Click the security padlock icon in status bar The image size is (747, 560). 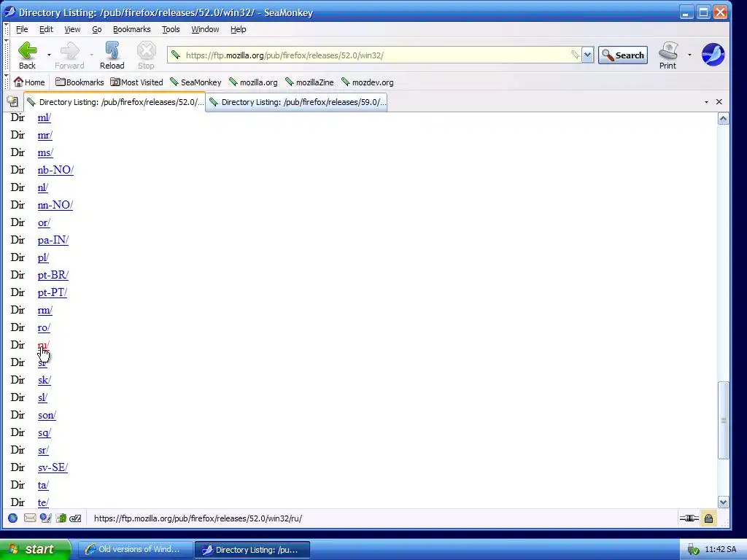708,518
